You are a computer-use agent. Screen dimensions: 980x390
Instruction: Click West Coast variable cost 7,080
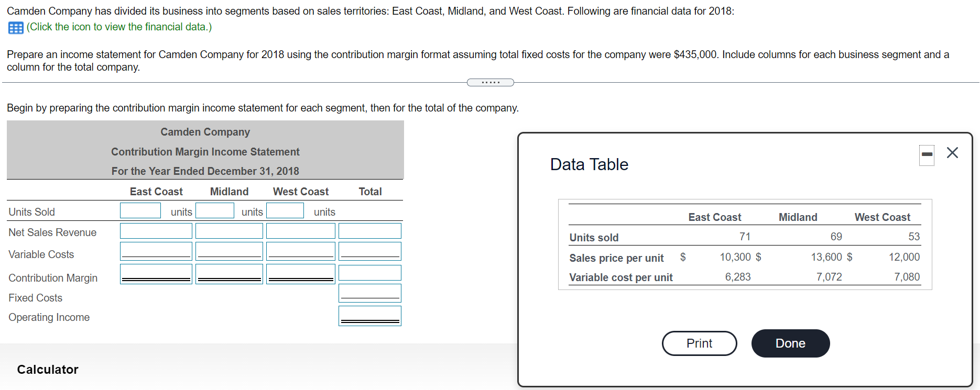click(x=907, y=277)
